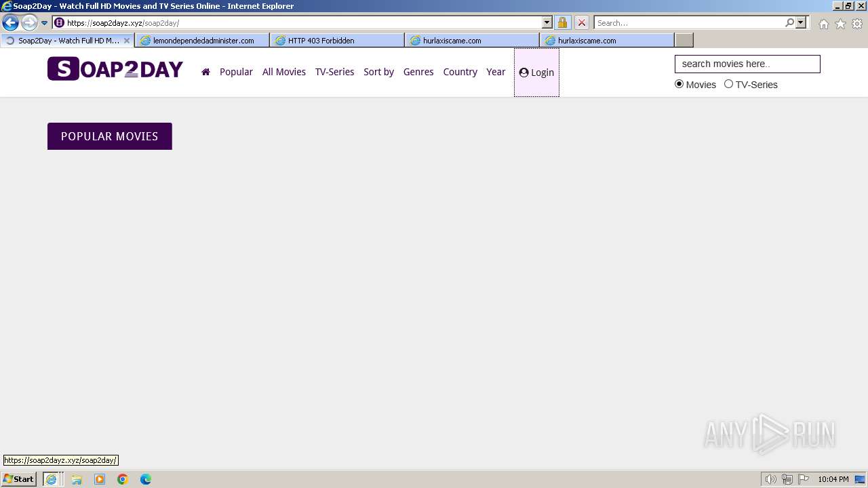Click the IE Back arrow button
The image size is (868, 488).
11,22
